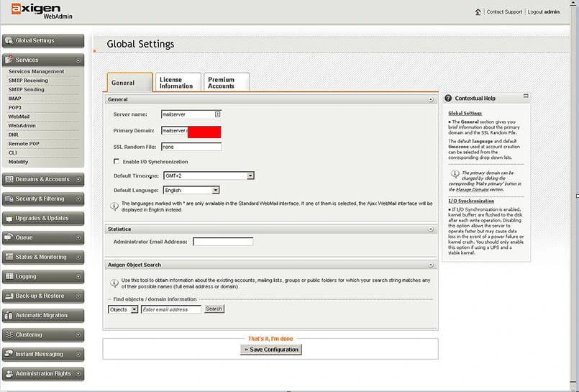Viewport: 579px width, 392px height.
Task: Open SMTP Receiving settings
Action: point(28,81)
